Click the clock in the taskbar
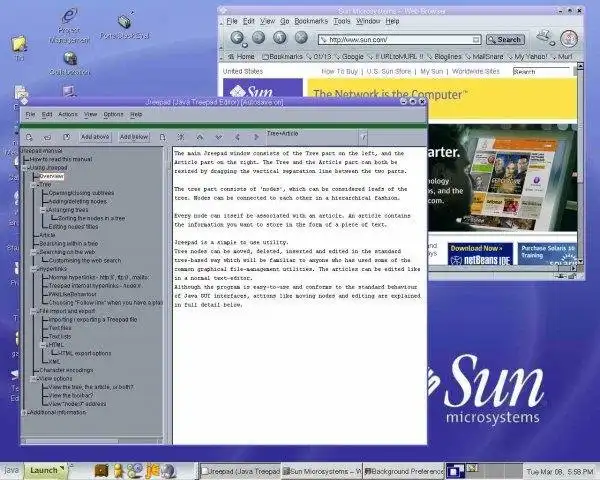 (x=560, y=472)
